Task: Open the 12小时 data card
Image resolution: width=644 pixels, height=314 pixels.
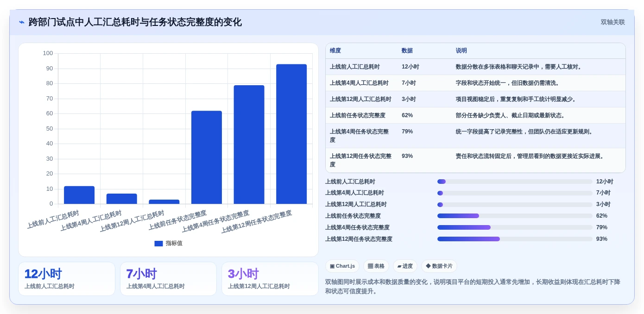Action: pyautogui.click(x=67, y=279)
